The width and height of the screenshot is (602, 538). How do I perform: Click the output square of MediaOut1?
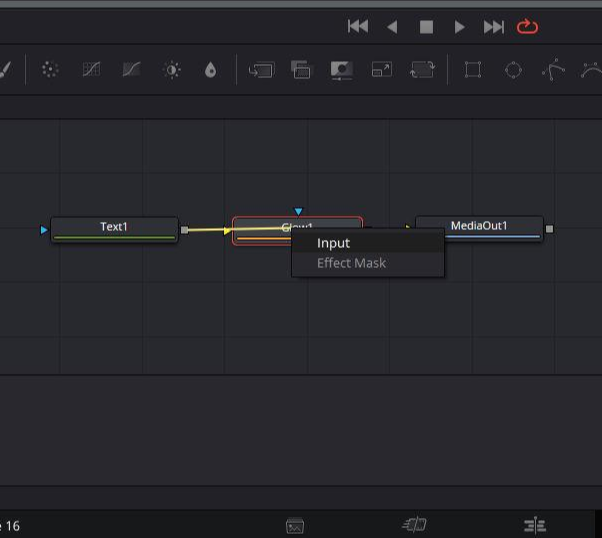pos(549,229)
